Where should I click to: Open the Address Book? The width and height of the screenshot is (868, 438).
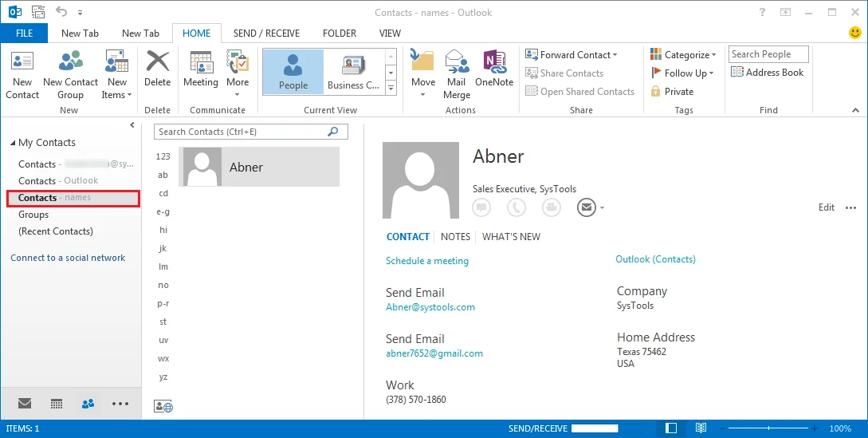[x=768, y=72]
